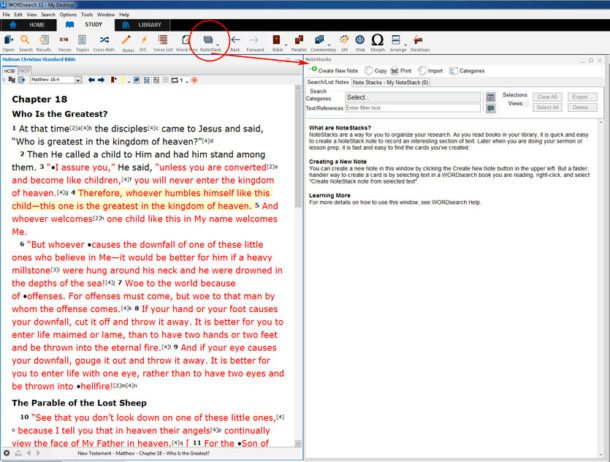Click the Search magnifier toolbar icon

25,40
